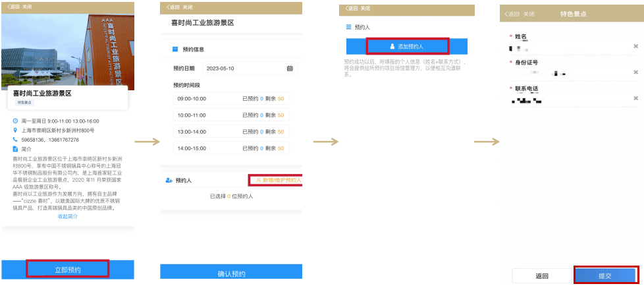Choose the 14:00-15:00 time slot
644x286 pixels.
click(231, 148)
